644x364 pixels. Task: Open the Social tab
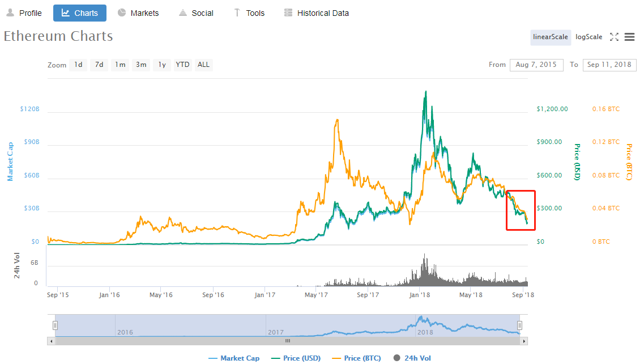196,13
